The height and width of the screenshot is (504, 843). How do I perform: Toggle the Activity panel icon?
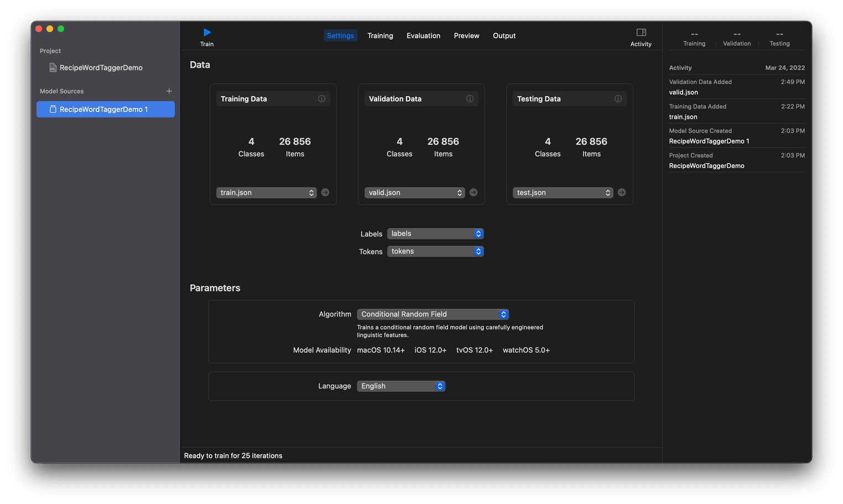point(641,33)
